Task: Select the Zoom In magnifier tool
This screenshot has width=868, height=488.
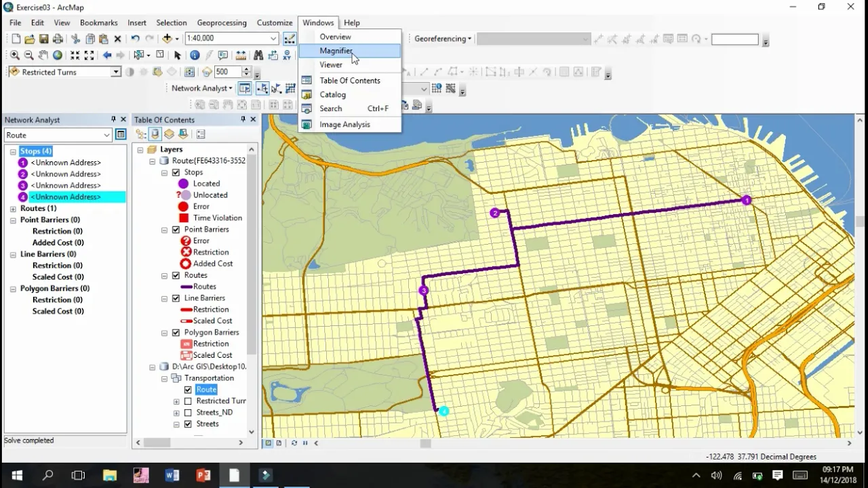Action: (15, 56)
